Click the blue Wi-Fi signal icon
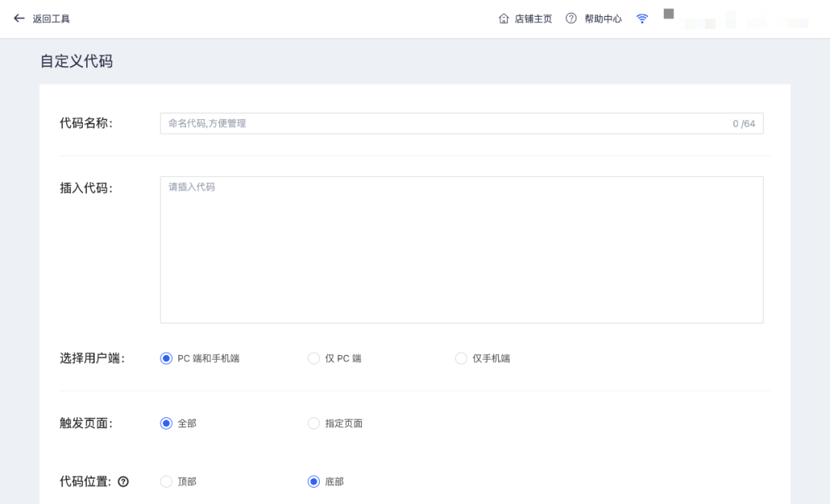 pyautogui.click(x=642, y=18)
